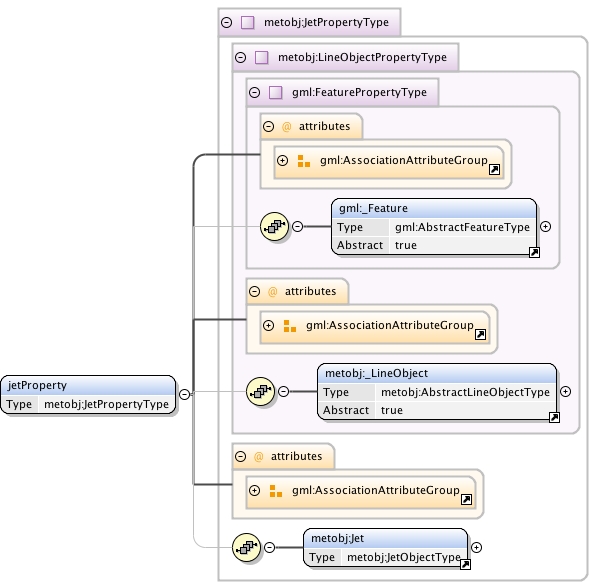Click the metobj:LineObjectPropertyType header label

(362, 57)
